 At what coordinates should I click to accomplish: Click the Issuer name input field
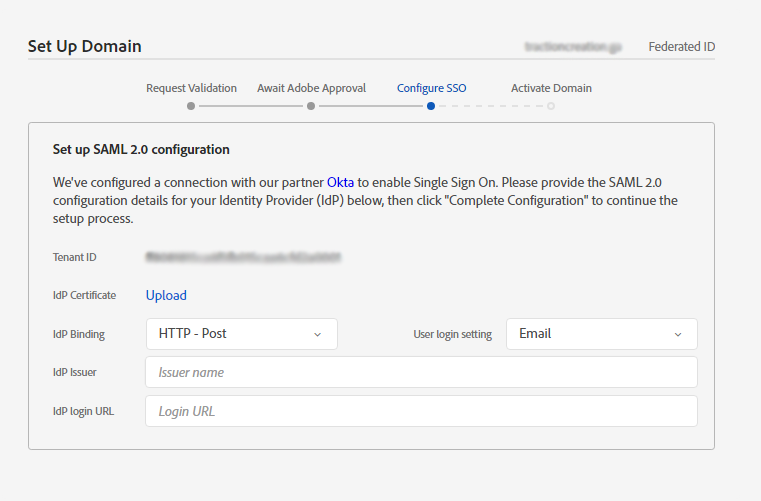coord(421,372)
